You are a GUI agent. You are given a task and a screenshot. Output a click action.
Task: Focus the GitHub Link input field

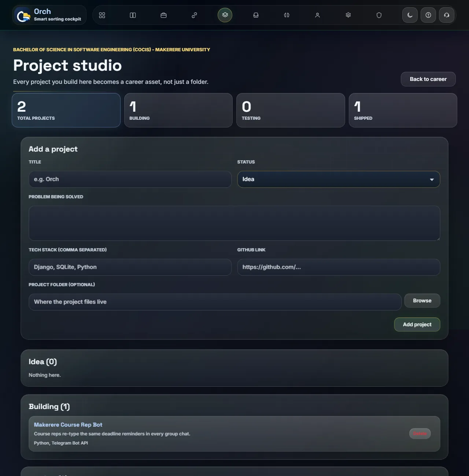[x=339, y=267]
